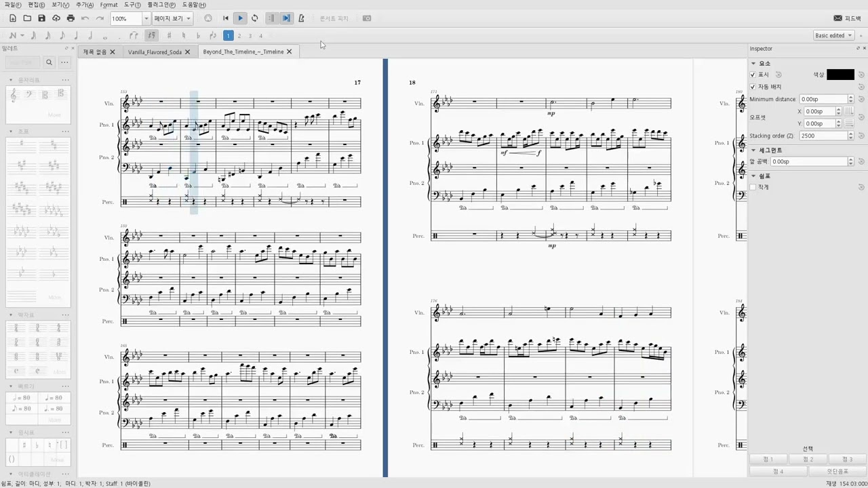Collapse the 쉼표 section in Inspector
This screenshot has width=868, height=488.
pyautogui.click(x=753, y=176)
